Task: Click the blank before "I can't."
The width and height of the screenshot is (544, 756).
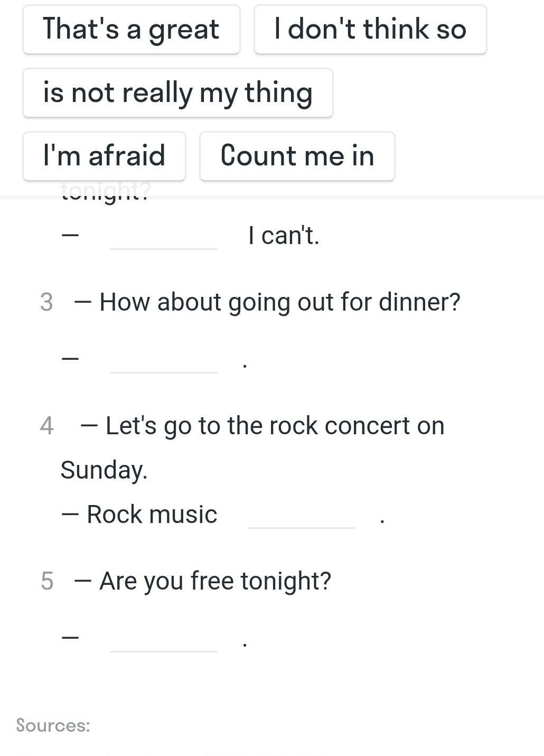Action: (x=164, y=237)
